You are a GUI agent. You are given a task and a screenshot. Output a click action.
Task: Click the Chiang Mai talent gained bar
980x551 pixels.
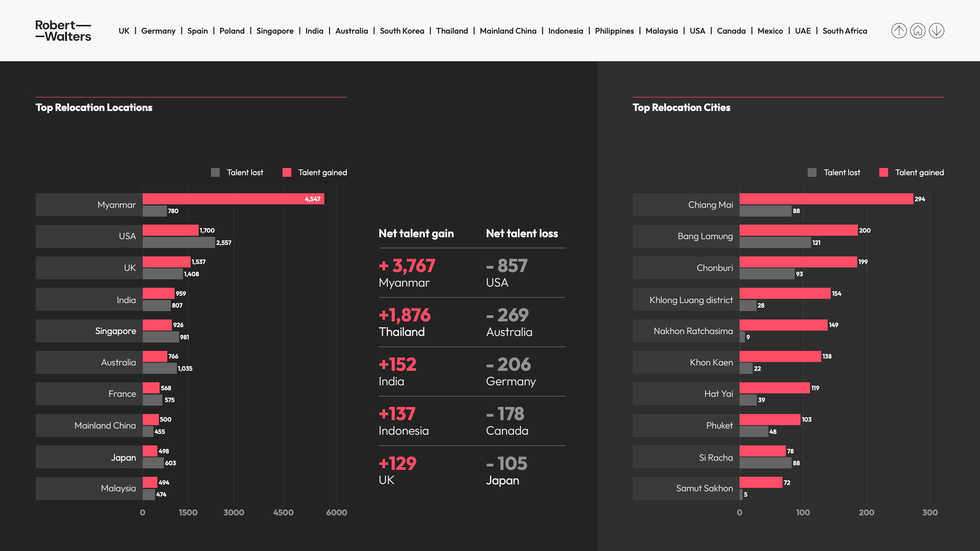point(826,199)
